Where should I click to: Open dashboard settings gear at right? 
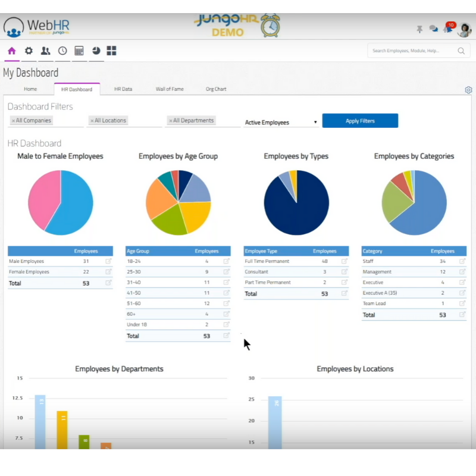(468, 90)
